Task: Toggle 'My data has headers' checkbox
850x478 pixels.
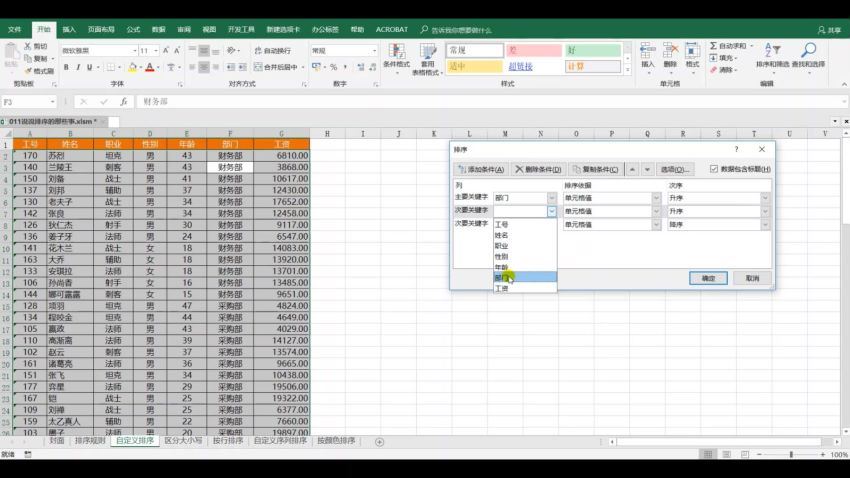Action: pyautogui.click(x=714, y=169)
